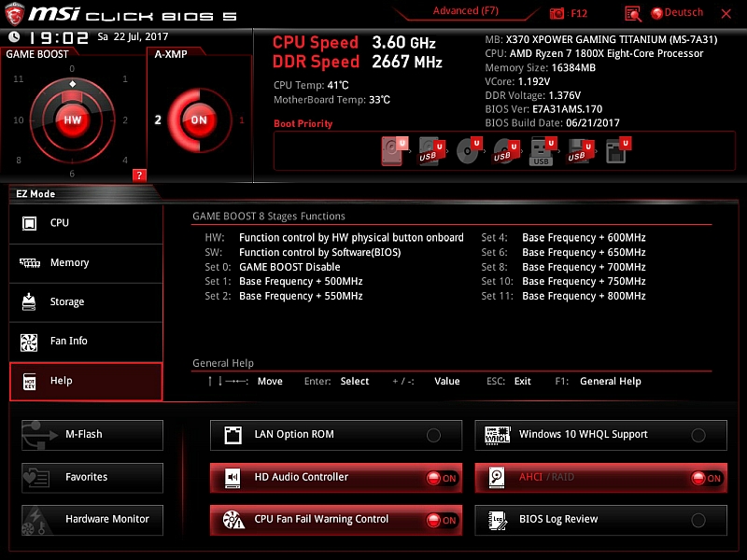Viewport: 747px width, 560px height.
Task: Enable the Windows 10 WHQL Support toggle
Action: point(698,435)
